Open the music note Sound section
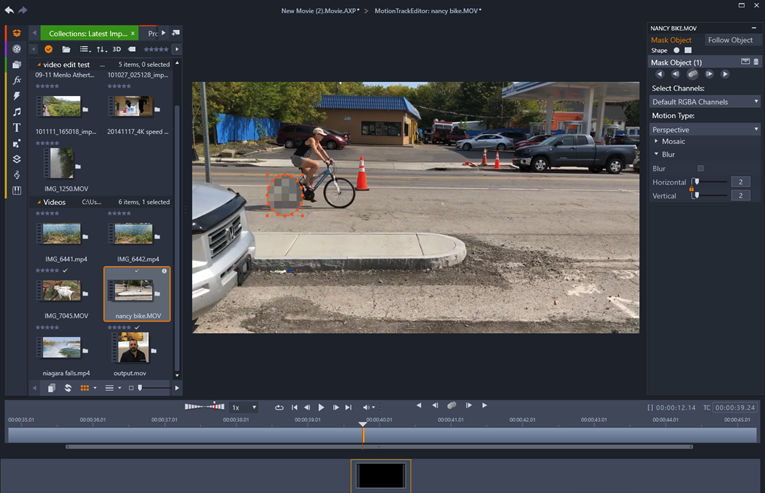 pos(17,112)
